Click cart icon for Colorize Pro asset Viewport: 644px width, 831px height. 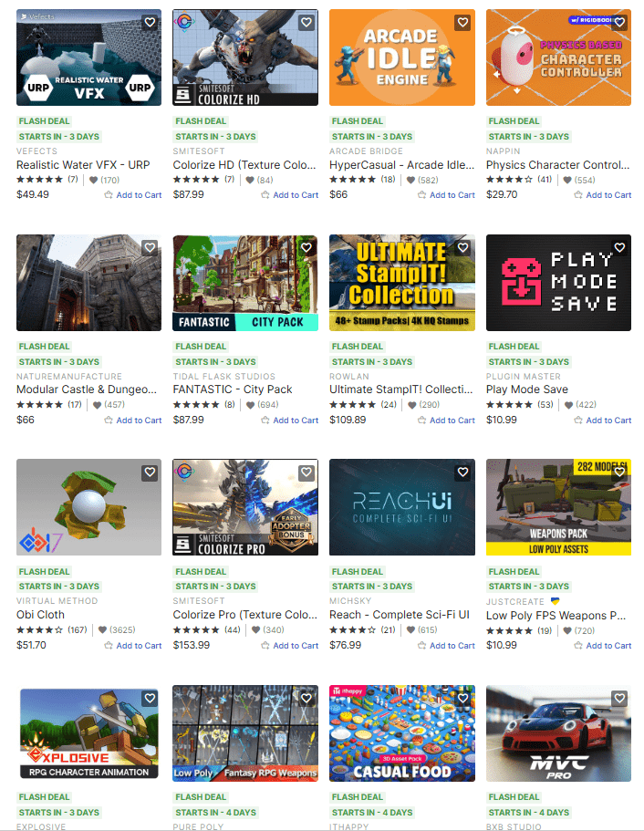click(x=265, y=646)
